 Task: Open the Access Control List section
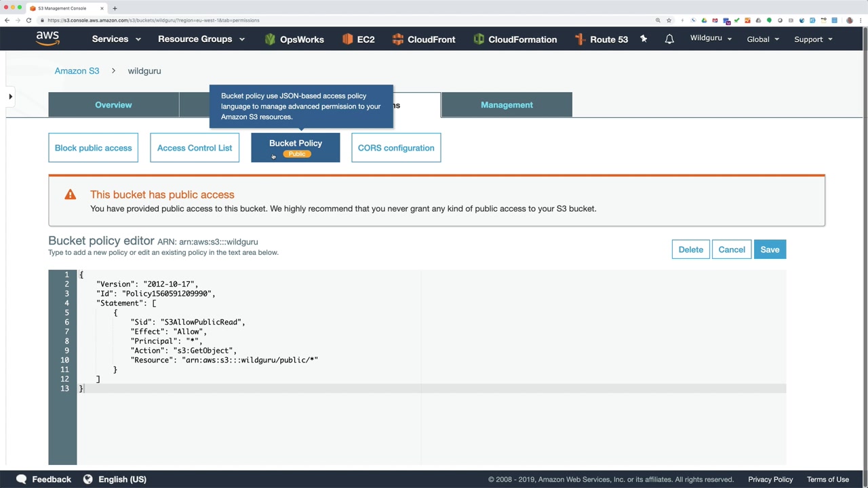[x=195, y=148]
